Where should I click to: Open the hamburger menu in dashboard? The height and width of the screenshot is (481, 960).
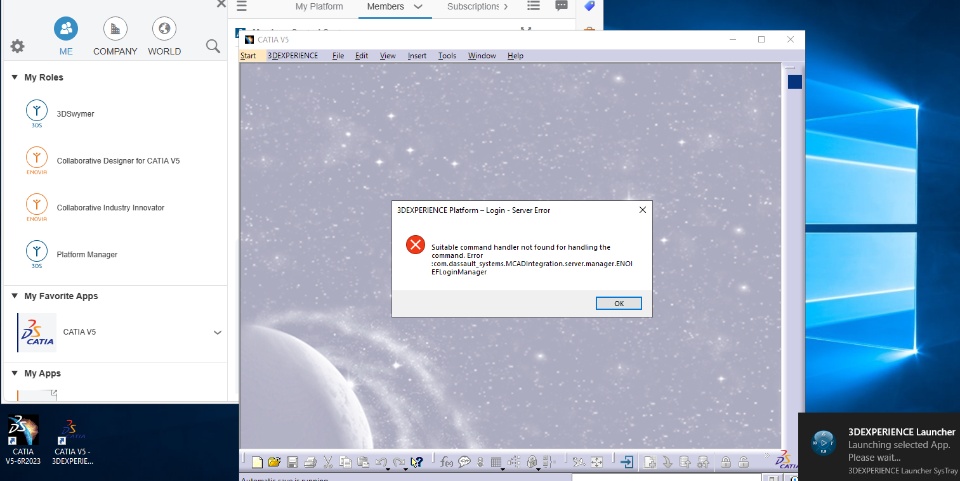242,6
